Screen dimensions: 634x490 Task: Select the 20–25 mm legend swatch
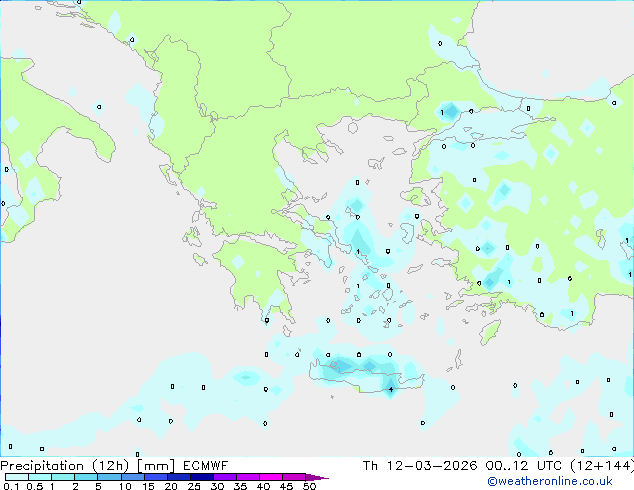178,477
